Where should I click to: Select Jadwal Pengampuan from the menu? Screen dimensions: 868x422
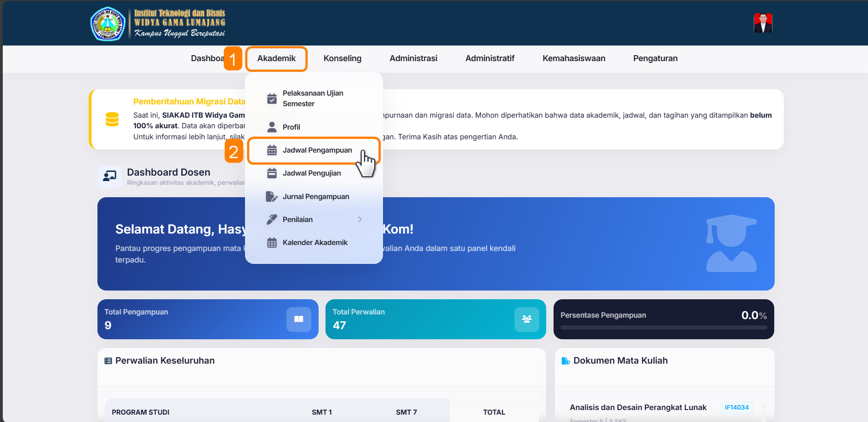(317, 150)
